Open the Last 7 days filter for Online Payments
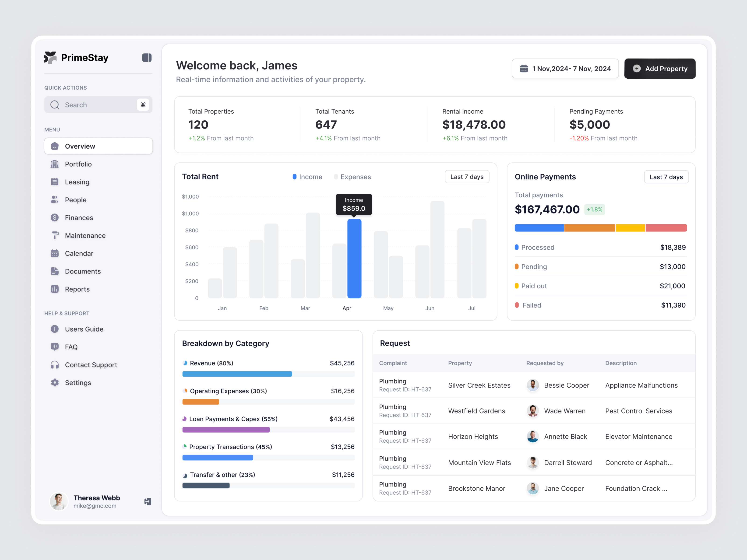This screenshot has width=747, height=560. tap(666, 177)
